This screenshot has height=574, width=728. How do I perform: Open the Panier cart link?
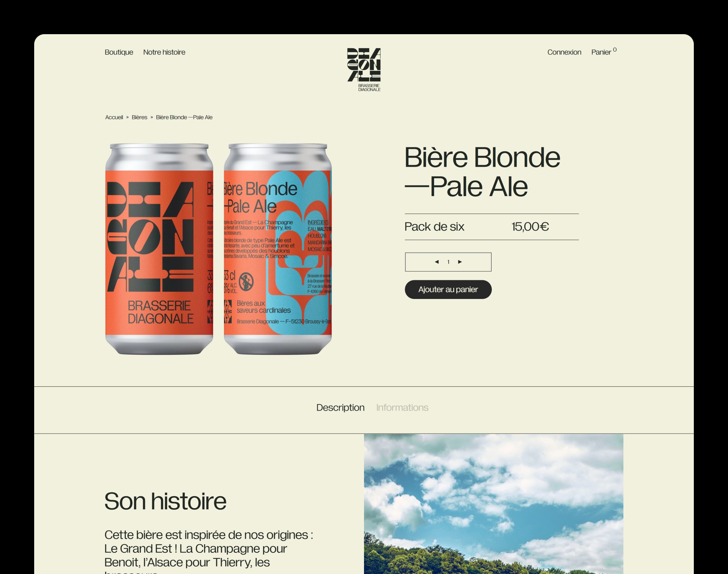[601, 52]
